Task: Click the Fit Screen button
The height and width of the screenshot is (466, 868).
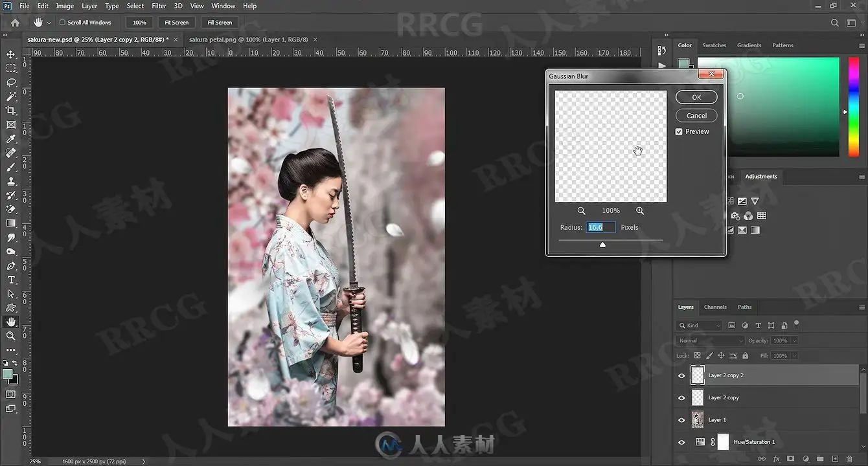Action: point(176,23)
